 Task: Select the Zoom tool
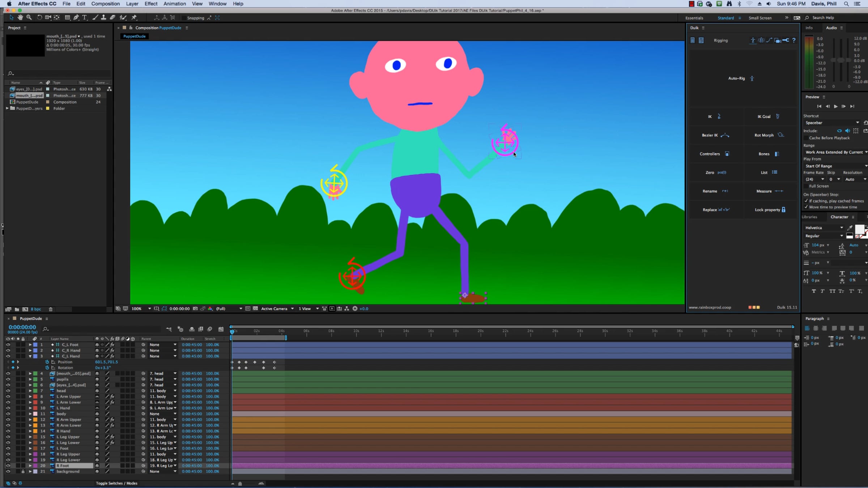point(29,17)
